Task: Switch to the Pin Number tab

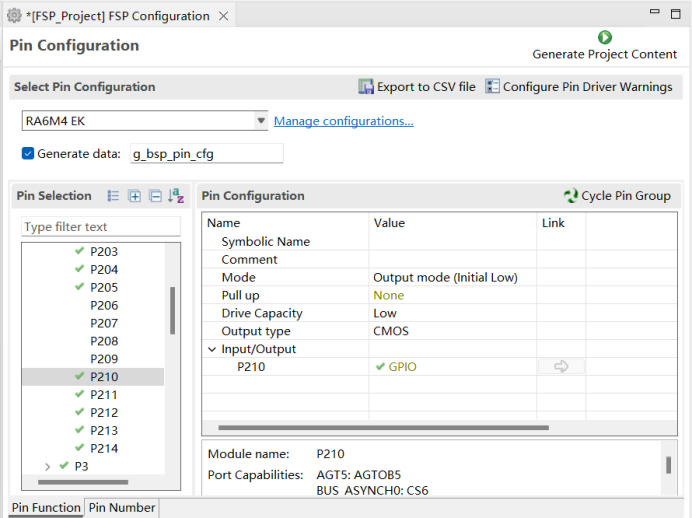Action: [x=122, y=507]
